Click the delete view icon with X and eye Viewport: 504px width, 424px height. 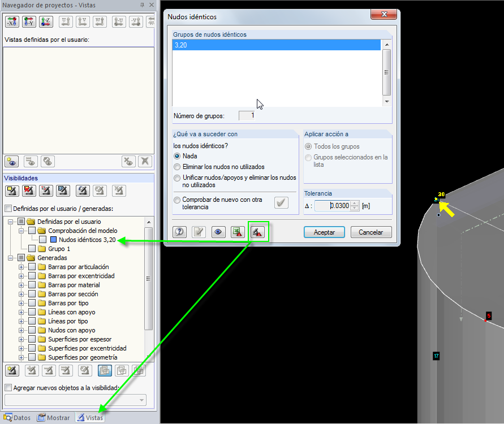point(128,161)
